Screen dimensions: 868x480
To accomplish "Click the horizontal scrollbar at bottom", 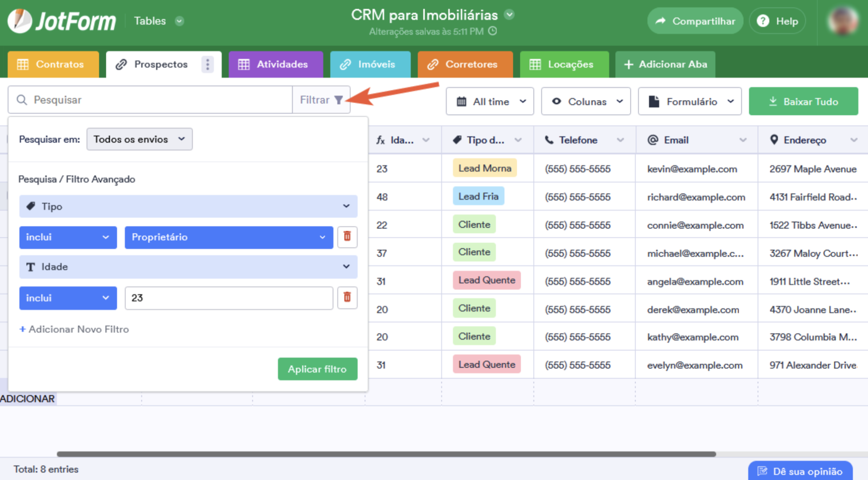I will click(x=386, y=454).
